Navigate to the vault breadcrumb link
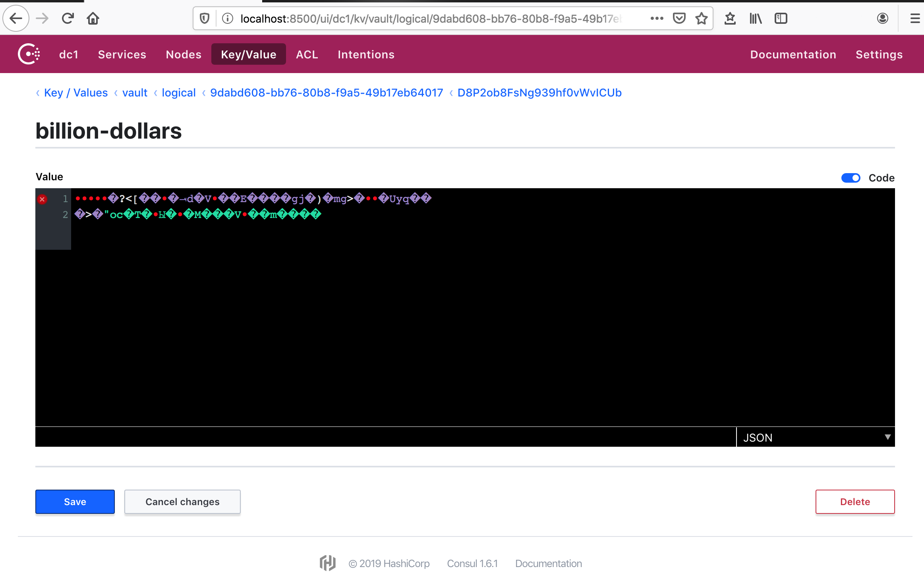Image resolution: width=924 pixels, height=575 pixels. tap(135, 93)
